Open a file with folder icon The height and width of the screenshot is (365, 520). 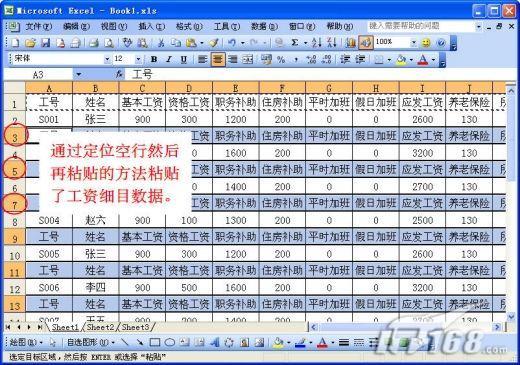click(x=30, y=43)
